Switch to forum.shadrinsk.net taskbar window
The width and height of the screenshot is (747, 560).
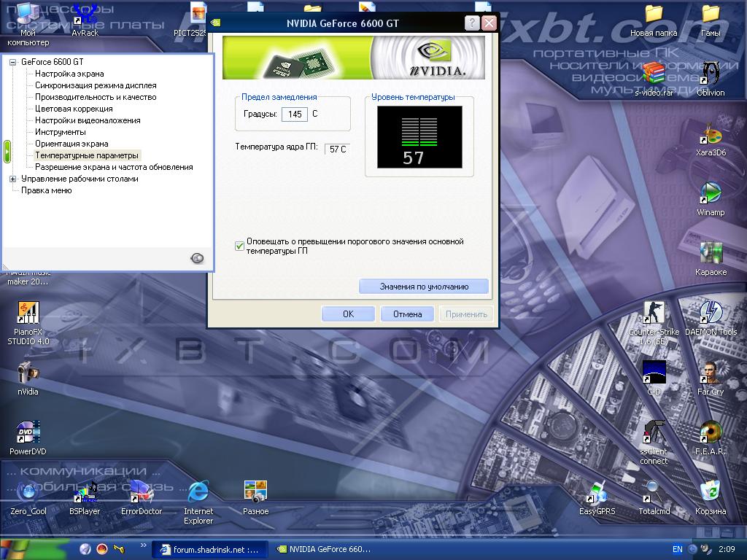209,550
